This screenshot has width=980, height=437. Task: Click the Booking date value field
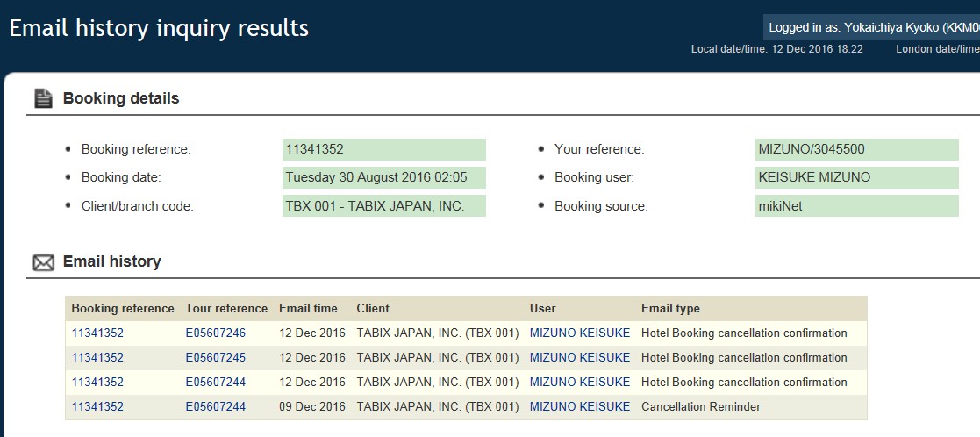383,178
